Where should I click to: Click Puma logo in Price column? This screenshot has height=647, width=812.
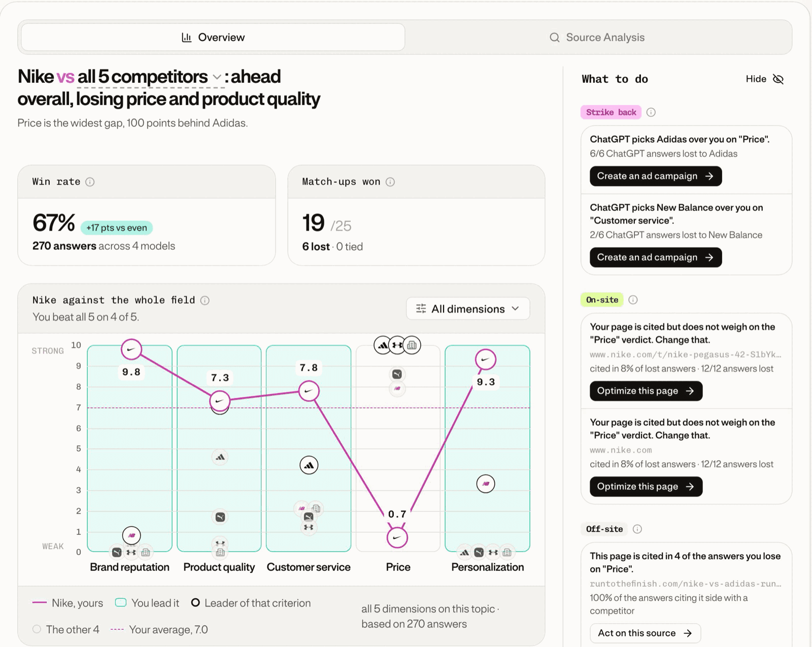click(397, 374)
